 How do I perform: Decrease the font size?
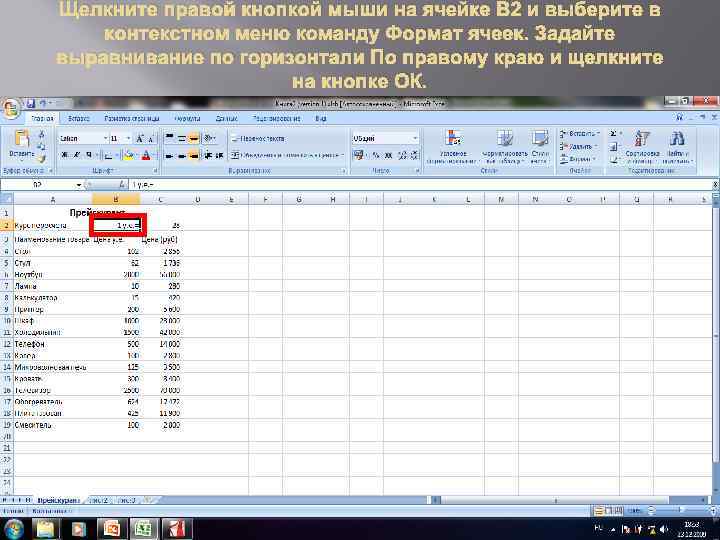(x=151, y=138)
